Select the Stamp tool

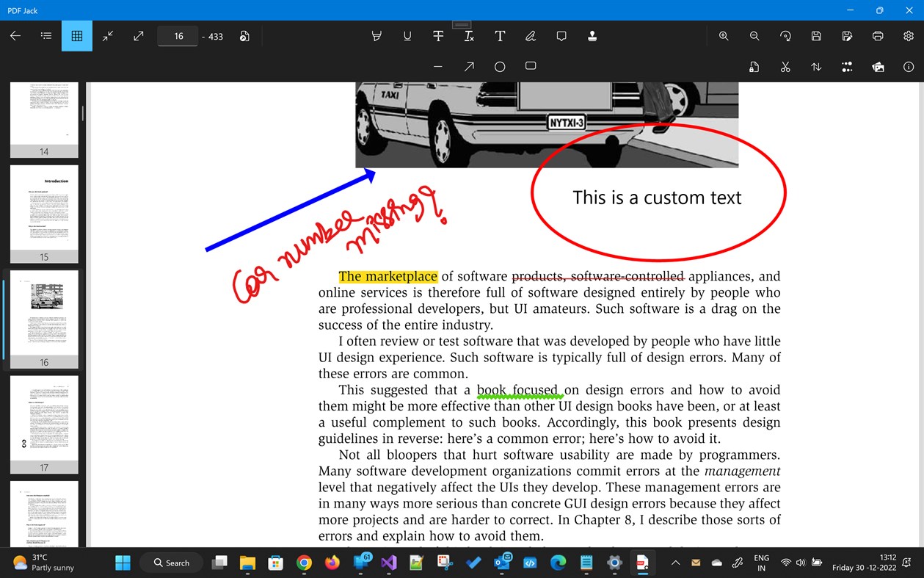point(592,35)
